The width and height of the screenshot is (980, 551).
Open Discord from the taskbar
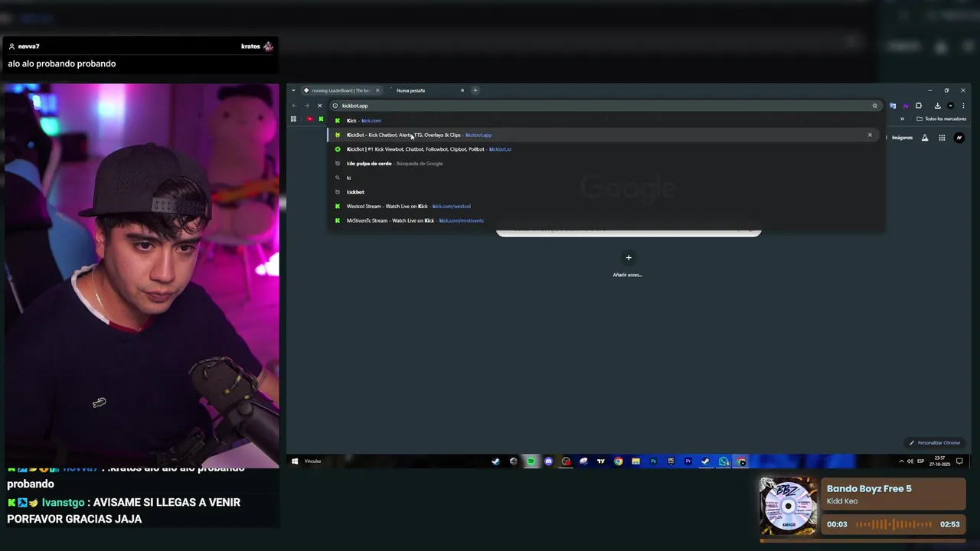[x=548, y=461]
